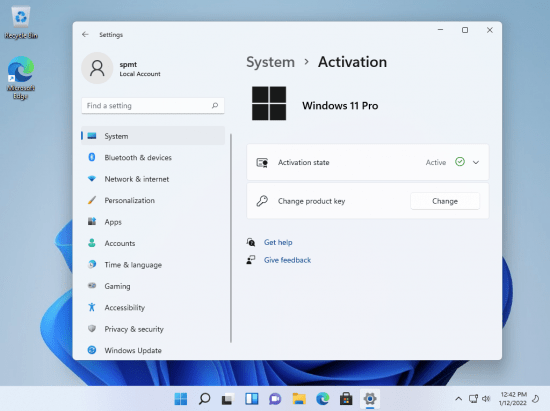
Task: Open File Explorer on taskbar
Action: pos(299,399)
